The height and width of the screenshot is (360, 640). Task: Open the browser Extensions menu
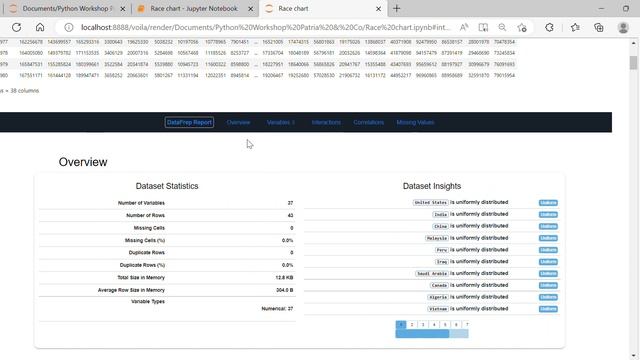coord(549,27)
